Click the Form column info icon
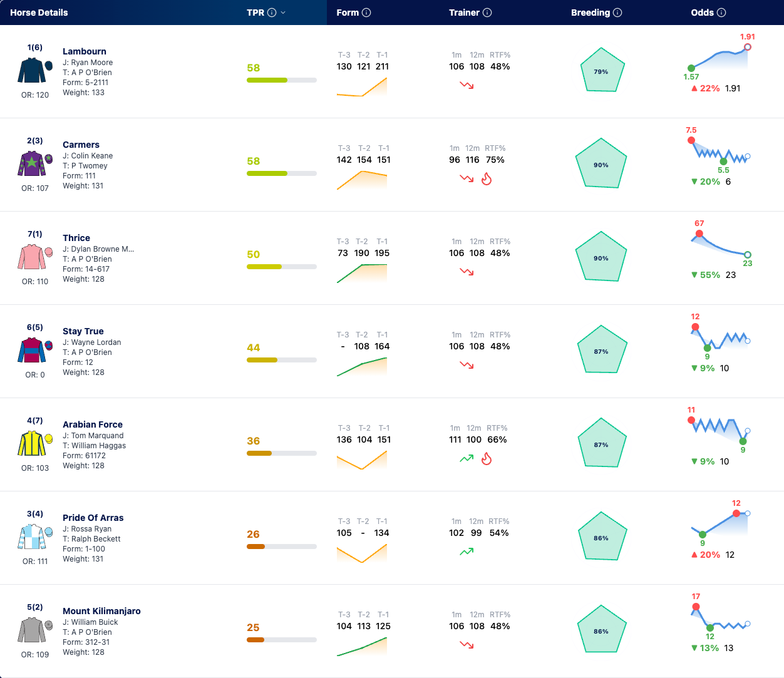 tap(366, 13)
